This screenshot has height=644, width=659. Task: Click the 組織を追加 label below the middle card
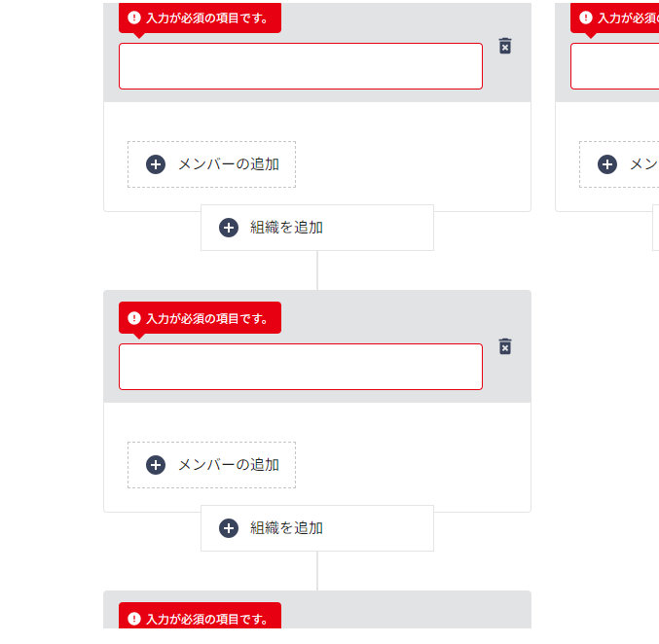(x=287, y=528)
